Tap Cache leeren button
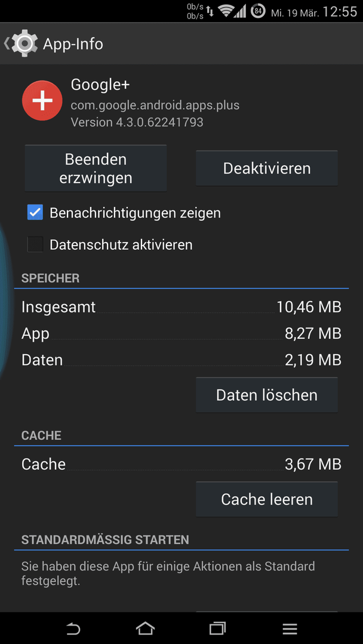363x644 pixels. (267, 500)
